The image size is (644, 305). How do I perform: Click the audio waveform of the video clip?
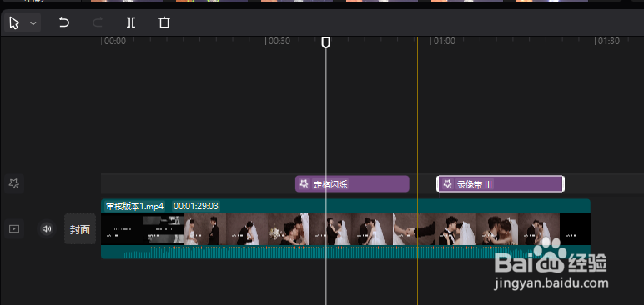click(x=345, y=252)
